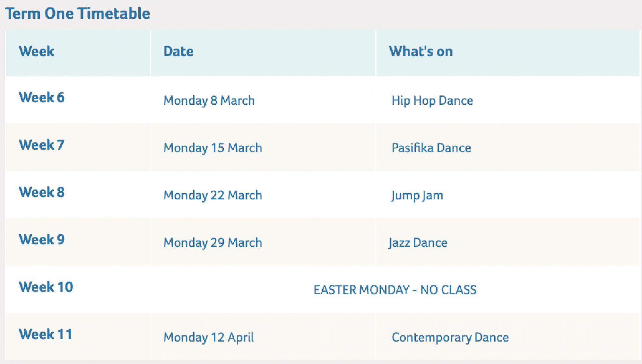This screenshot has width=642, height=364.
Task: Select the Week 10 row label
Action: point(46,287)
